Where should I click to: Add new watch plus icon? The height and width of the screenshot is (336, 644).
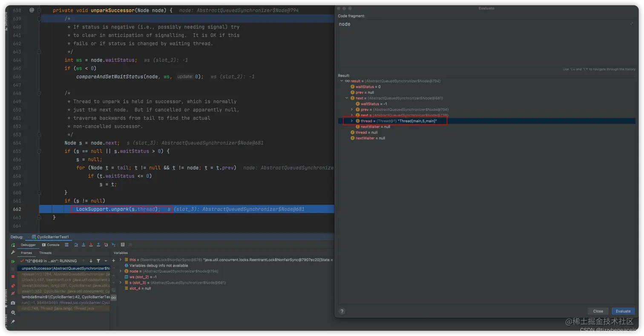[x=113, y=261]
